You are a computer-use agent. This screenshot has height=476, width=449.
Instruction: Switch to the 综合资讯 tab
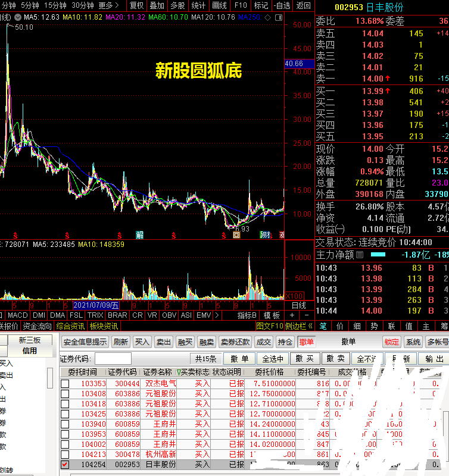[x=70, y=326]
